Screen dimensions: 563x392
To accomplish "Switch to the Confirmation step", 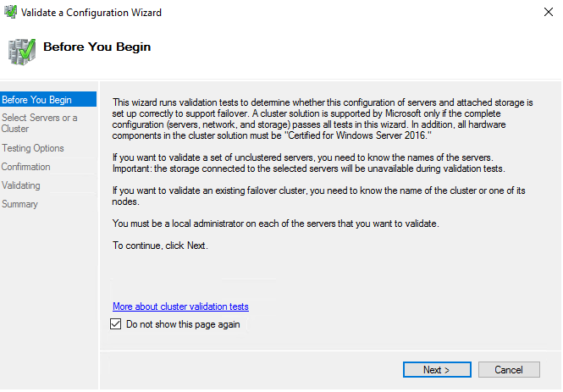I will point(26,167).
